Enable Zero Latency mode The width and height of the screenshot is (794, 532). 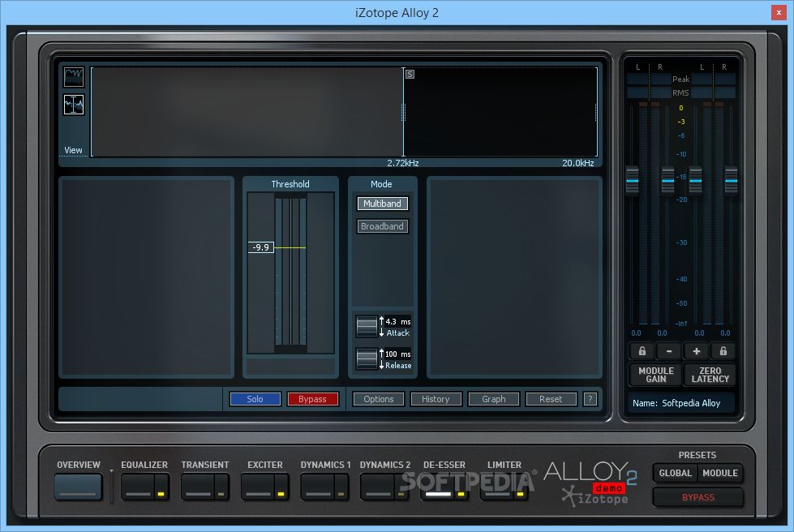(710, 375)
